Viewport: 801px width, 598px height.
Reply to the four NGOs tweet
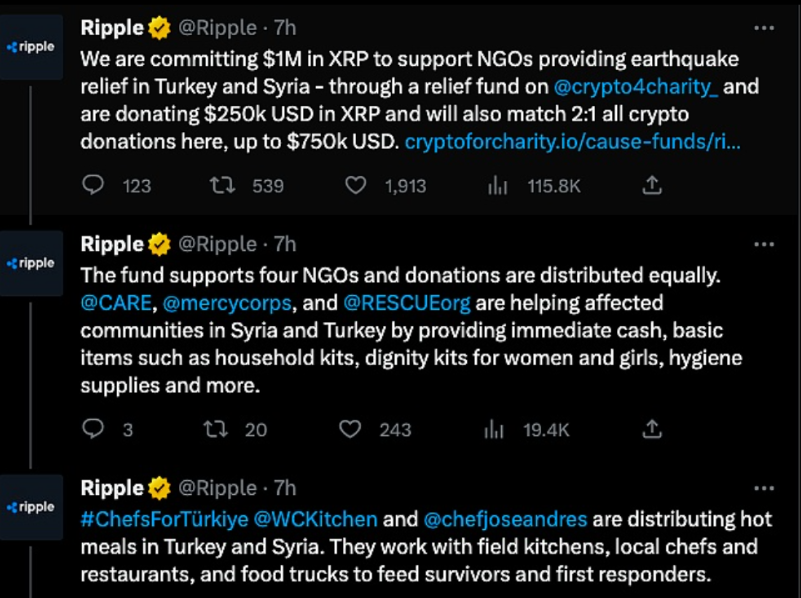[x=93, y=429]
